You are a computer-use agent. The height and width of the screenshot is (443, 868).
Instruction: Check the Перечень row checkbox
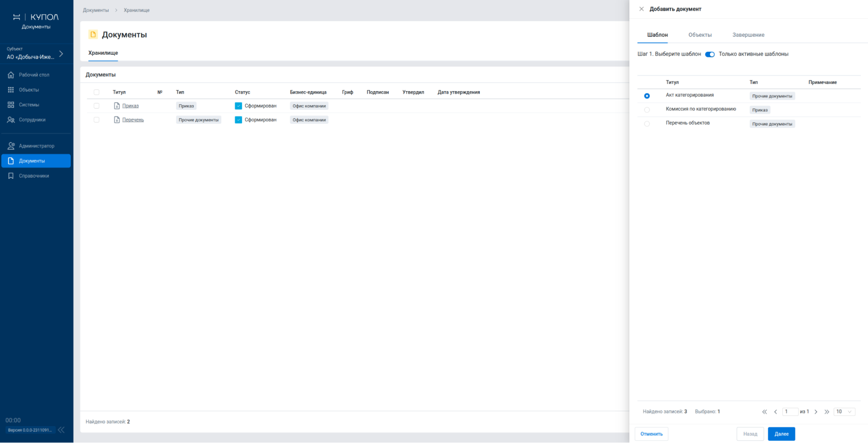coord(96,120)
